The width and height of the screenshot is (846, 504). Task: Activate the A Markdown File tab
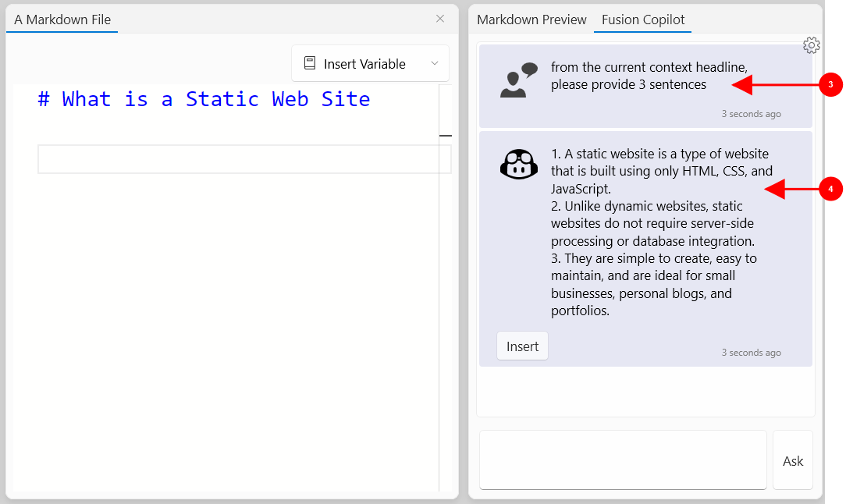coord(62,20)
